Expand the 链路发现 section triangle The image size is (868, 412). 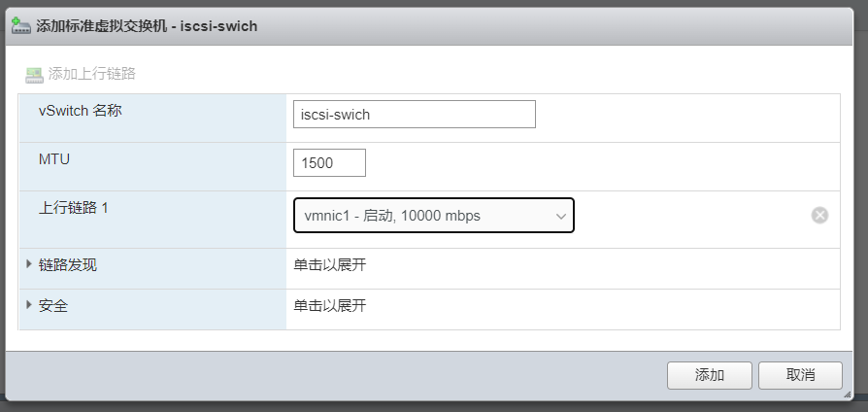(x=29, y=264)
